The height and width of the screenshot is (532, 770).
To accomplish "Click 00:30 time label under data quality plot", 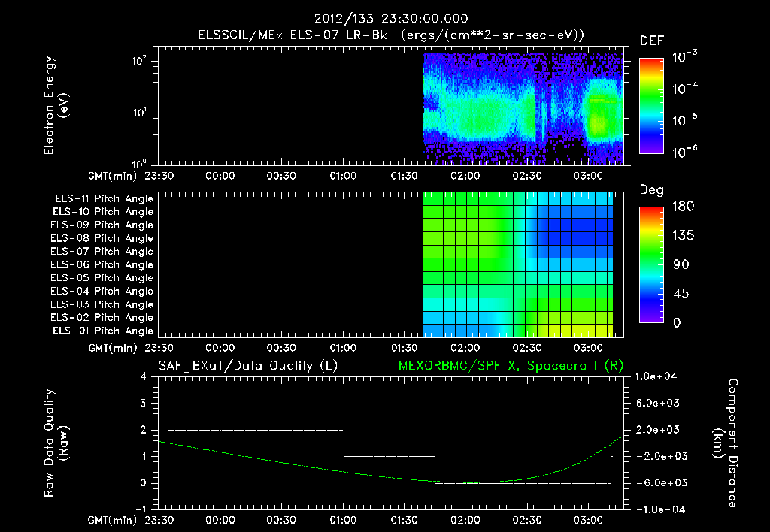I will (x=281, y=520).
